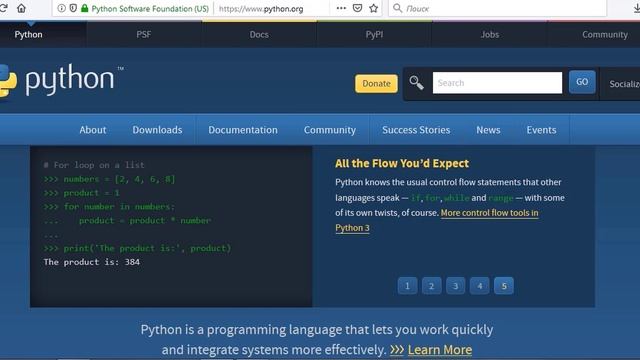Click the browser search magnifier icon

pos(398,8)
